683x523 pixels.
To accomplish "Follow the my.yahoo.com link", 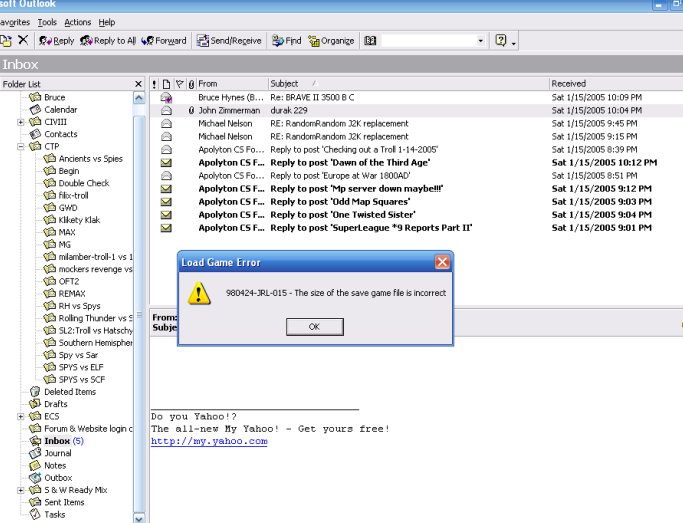I will click(x=209, y=441).
